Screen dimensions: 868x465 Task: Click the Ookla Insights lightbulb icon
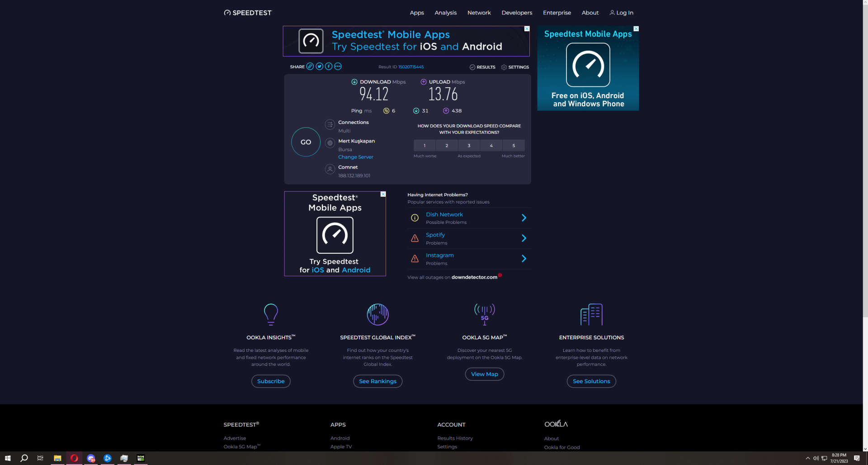coord(271,314)
